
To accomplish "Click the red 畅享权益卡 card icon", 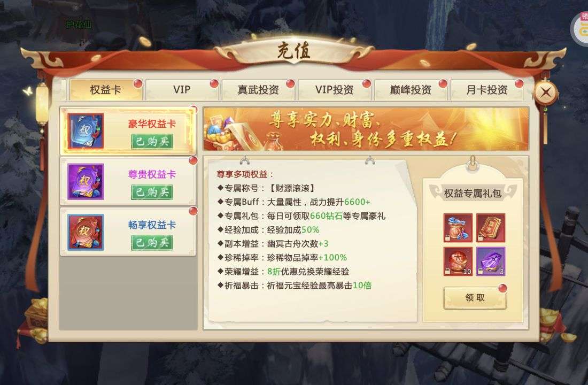I will (86, 232).
